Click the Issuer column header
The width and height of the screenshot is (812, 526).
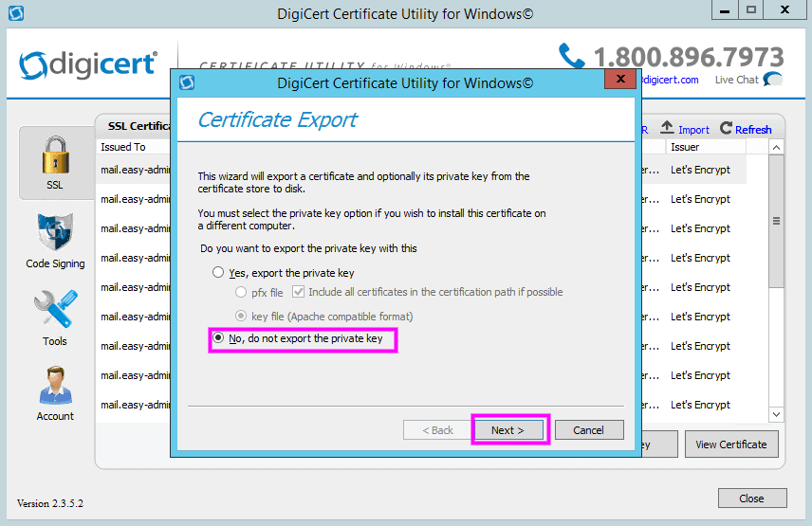(x=706, y=147)
